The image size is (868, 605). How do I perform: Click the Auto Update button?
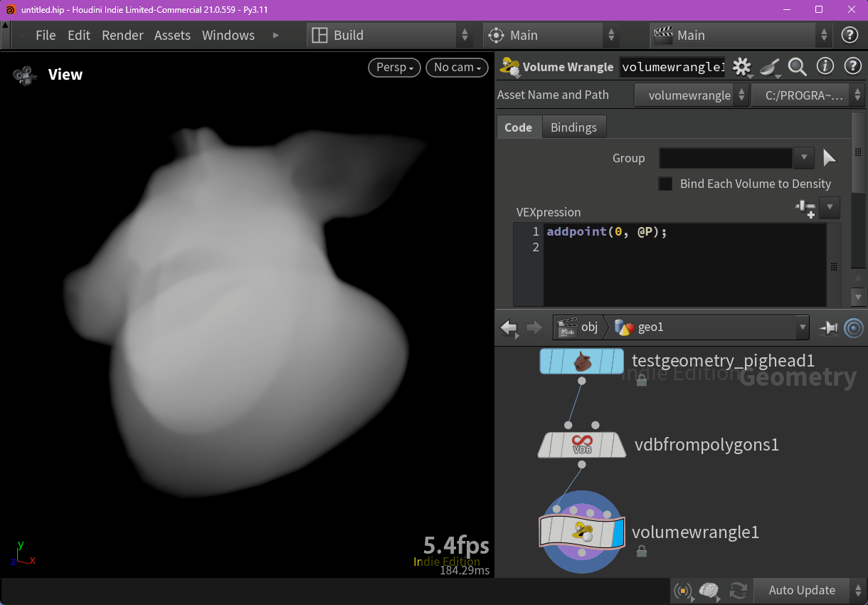pos(802,590)
